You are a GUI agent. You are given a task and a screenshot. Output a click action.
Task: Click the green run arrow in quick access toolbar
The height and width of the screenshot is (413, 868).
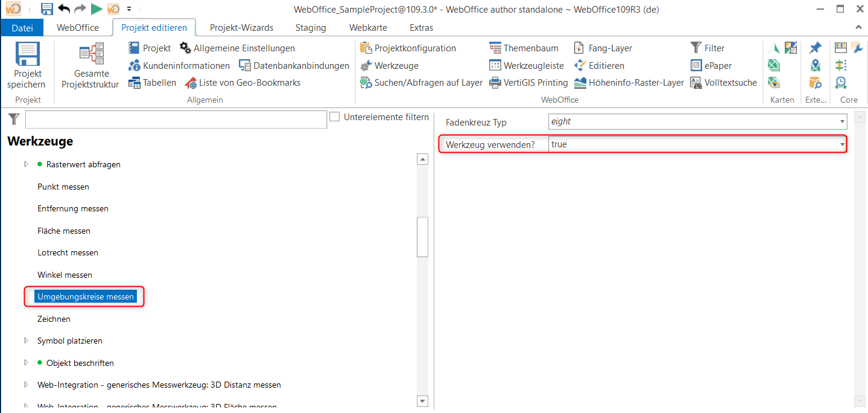[x=97, y=8]
